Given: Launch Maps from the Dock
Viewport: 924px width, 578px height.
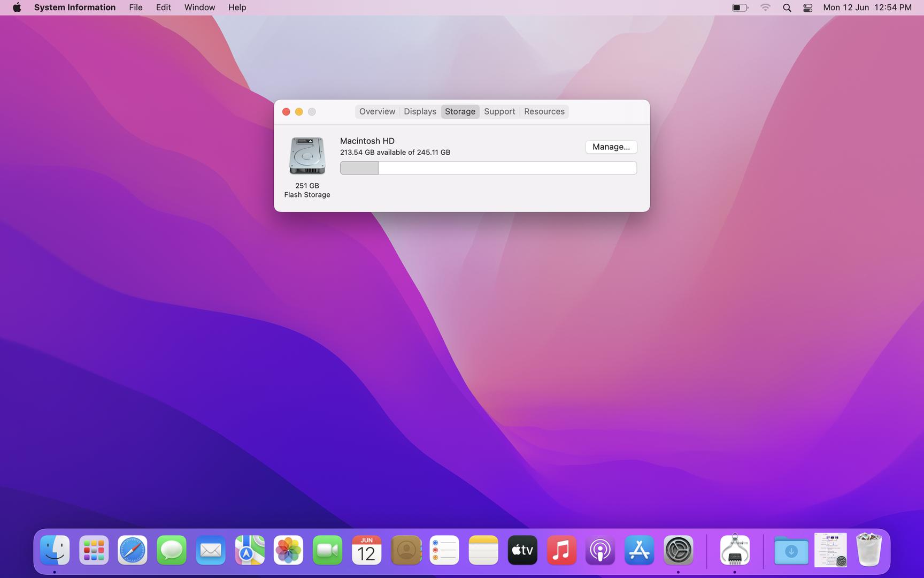Looking at the screenshot, I should coord(250,550).
